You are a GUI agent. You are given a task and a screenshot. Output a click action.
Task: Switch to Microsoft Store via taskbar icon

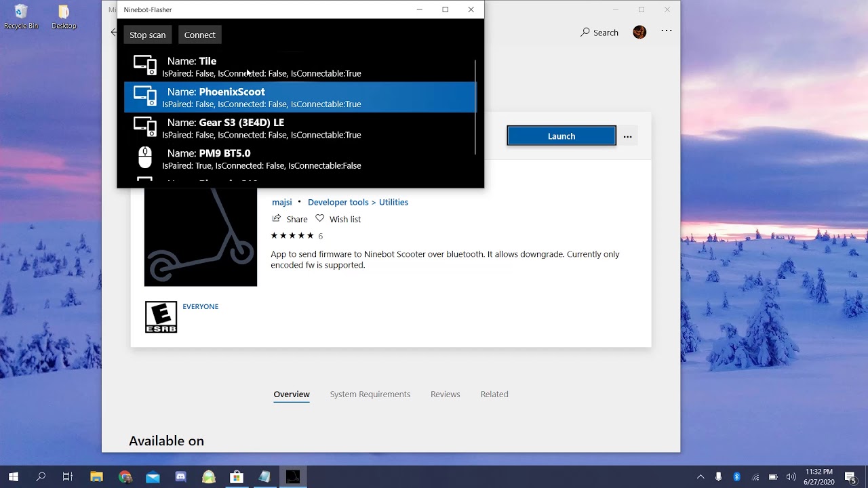tap(237, 477)
